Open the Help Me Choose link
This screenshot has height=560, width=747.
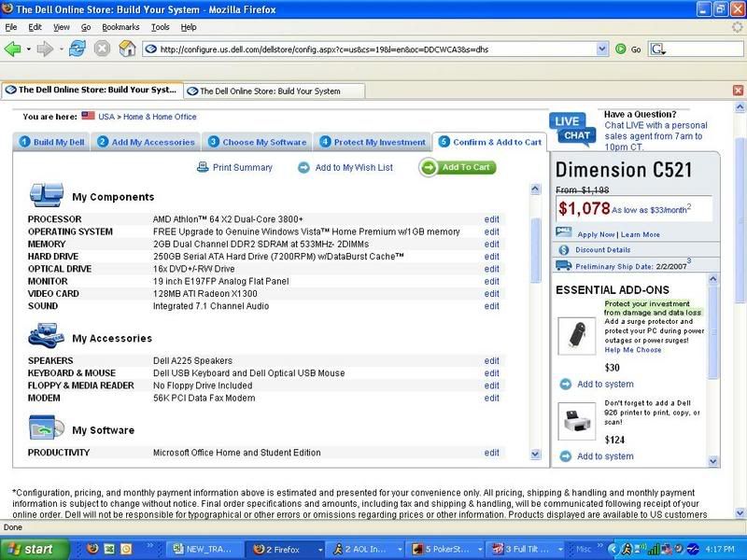(x=633, y=350)
